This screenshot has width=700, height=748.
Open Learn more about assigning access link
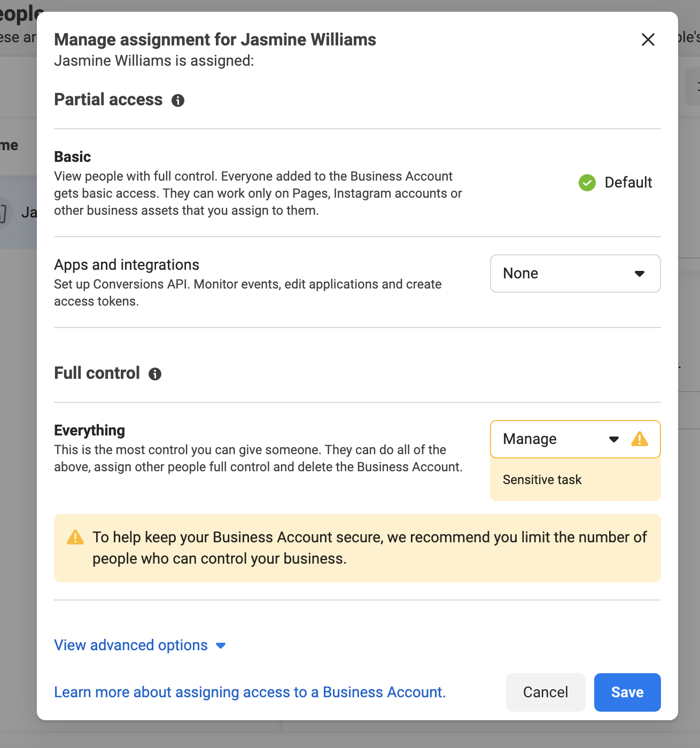[x=250, y=692]
